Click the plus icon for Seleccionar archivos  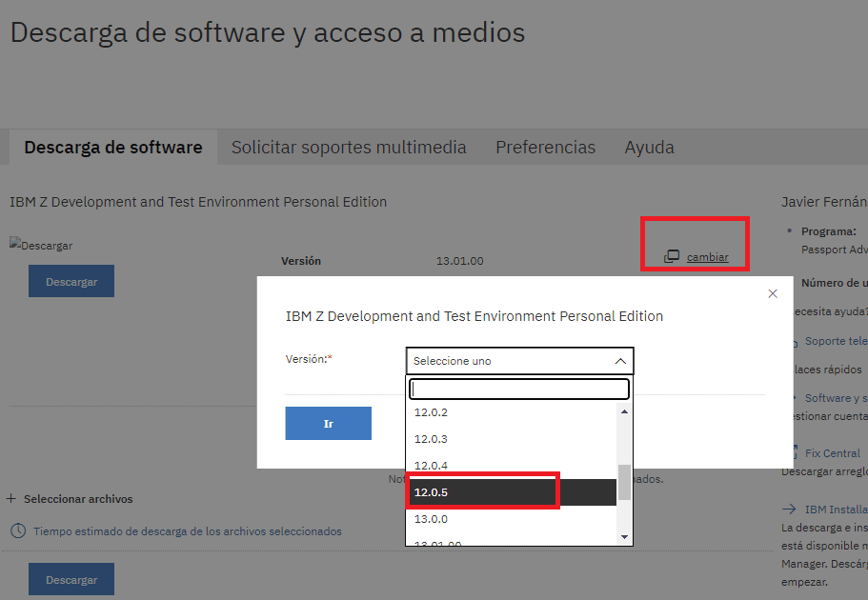[11, 499]
